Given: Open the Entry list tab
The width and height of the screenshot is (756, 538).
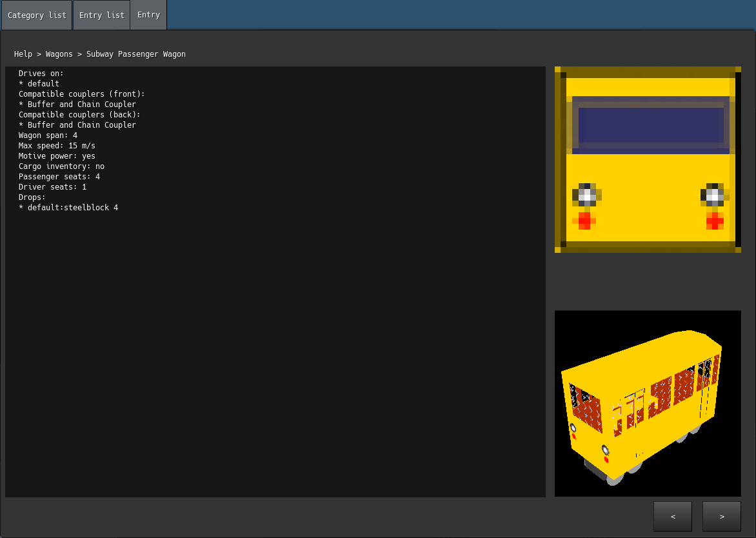Looking at the screenshot, I should [101, 15].
